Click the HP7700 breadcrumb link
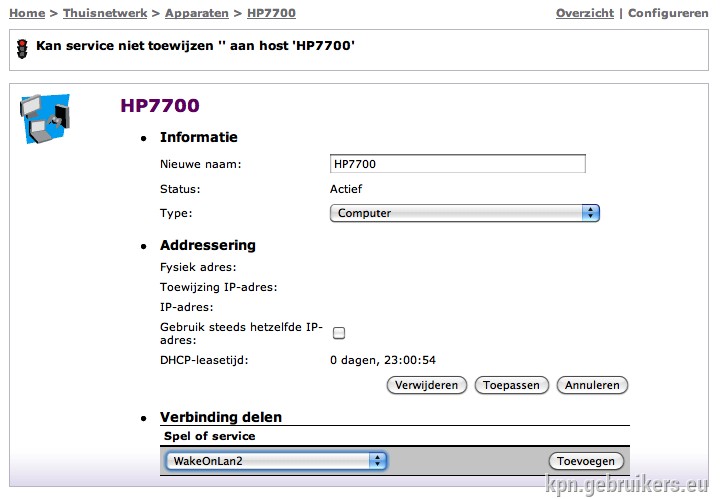Viewport: 720px width, 499px height. pyautogui.click(x=271, y=13)
